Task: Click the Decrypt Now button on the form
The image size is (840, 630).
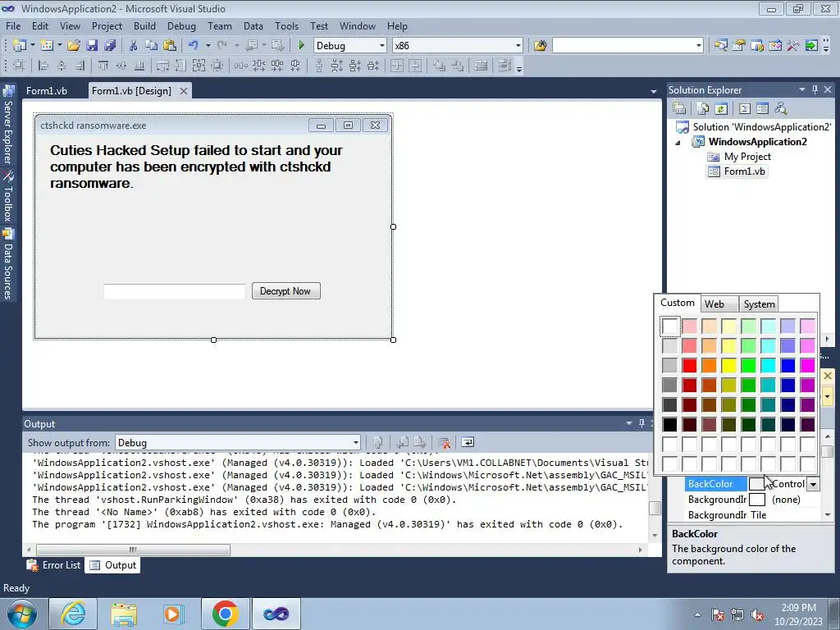Action: pyautogui.click(x=286, y=291)
